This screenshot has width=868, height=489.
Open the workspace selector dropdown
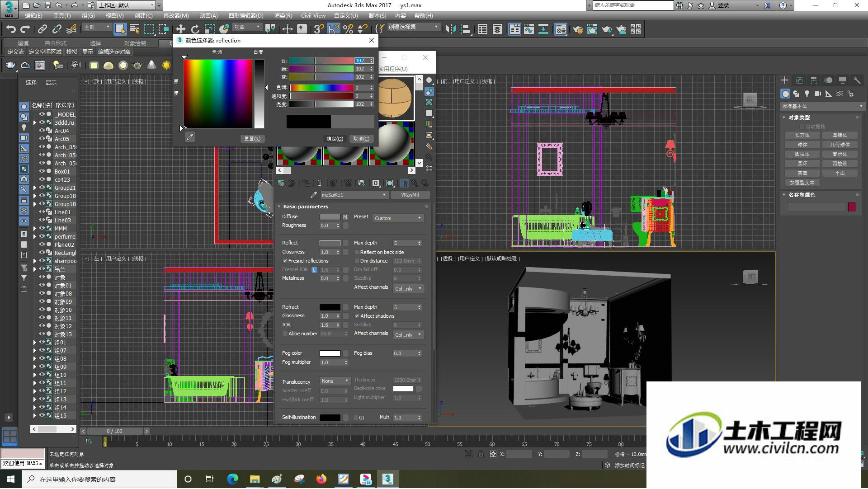coord(127,5)
